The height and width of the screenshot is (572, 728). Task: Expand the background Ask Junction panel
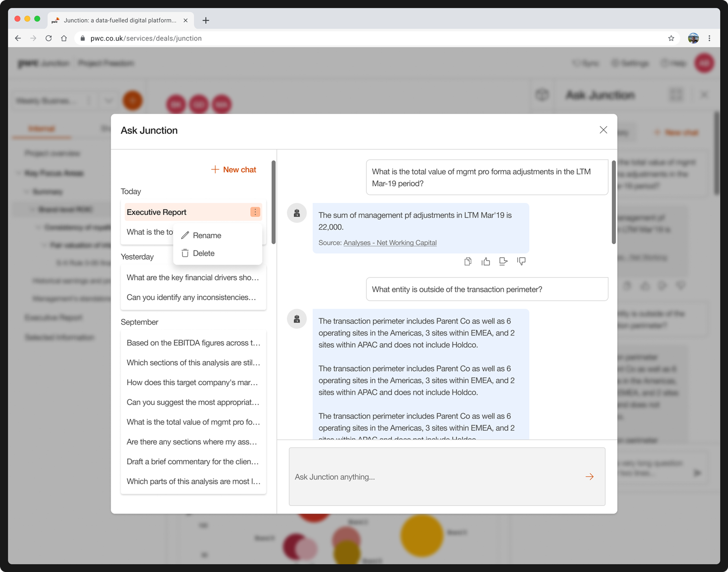pyautogui.click(x=676, y=95)
